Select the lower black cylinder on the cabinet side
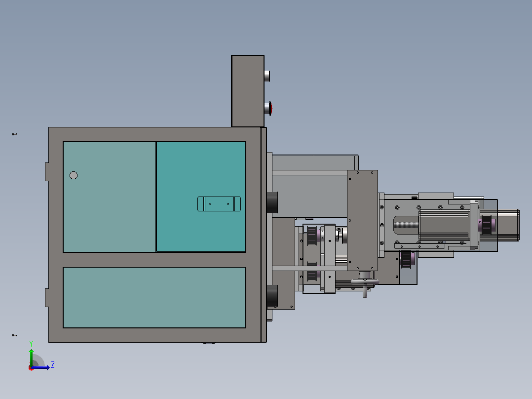 pos(272,296)
